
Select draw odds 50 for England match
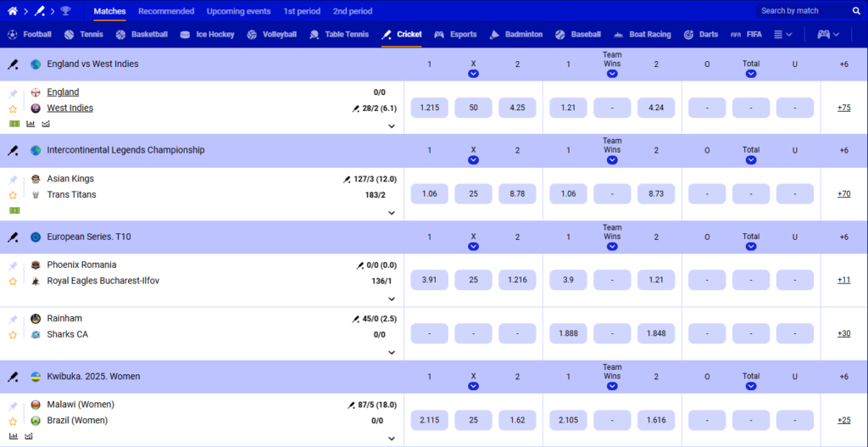[x=473, y=108]
